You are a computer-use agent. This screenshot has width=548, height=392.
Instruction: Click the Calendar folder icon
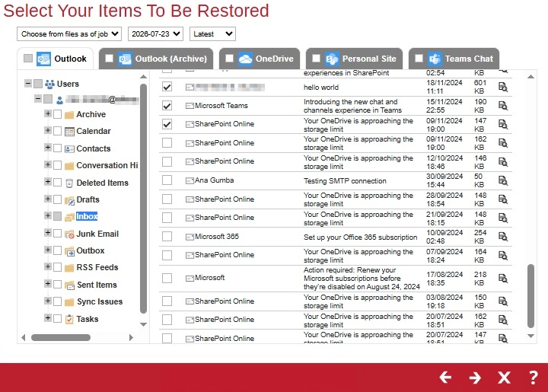(69, 132)
